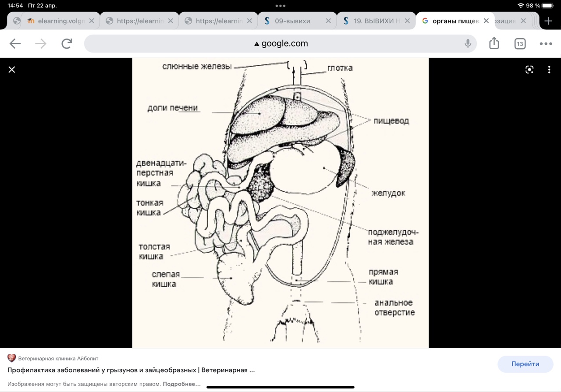Screen dimensions: 561x392
Task: Click the желудок label in diagram
Action: pyautogui.click(x=388, y=193)
